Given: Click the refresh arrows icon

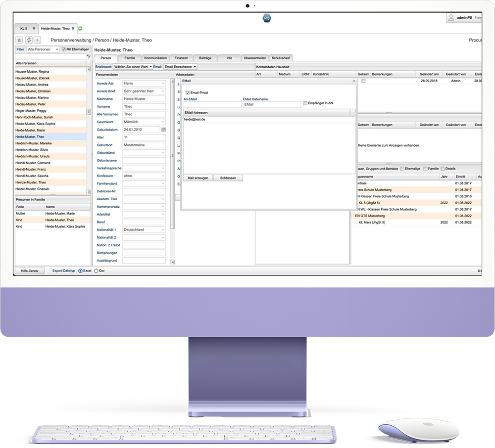Looking at the screenshot, I should (x=29, y=40).
